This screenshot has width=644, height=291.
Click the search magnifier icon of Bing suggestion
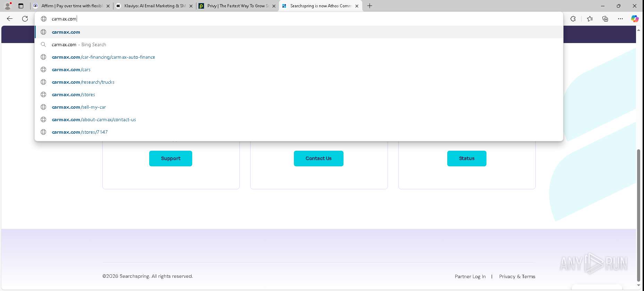coord(43,44)
